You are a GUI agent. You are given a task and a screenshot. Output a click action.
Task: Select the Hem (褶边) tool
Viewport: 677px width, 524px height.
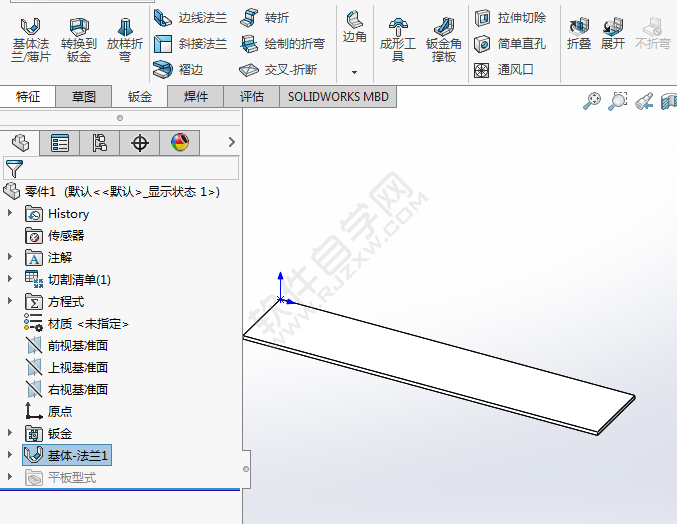pyautogui.click(x=178, y=69)
